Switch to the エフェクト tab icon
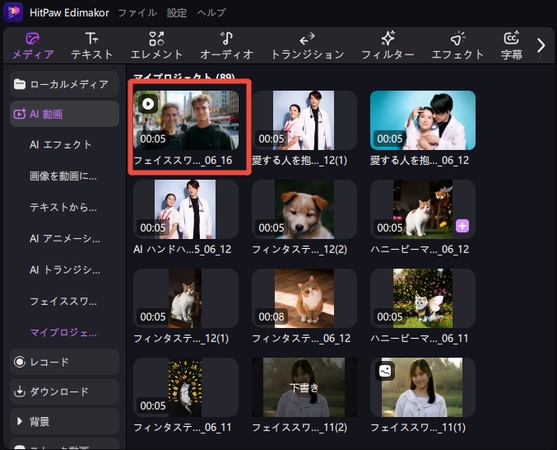 click(458, 38)
